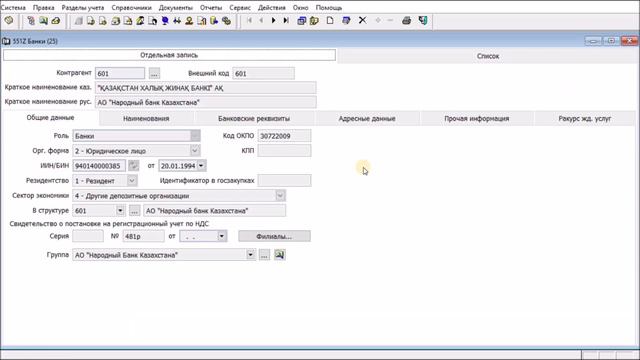Go to previous record arrow in toolbar
640x360 pixels.
[x=261, y=20]
